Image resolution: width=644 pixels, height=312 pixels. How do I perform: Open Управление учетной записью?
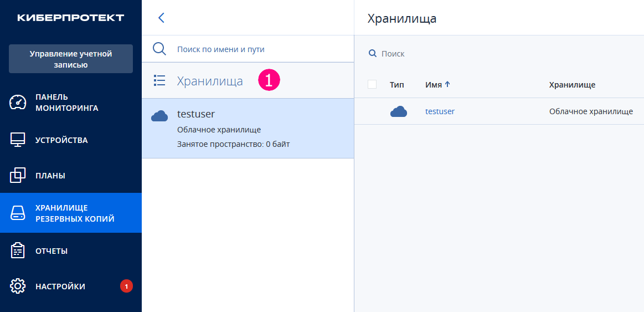pyautogui.click(x=71, y=59)
